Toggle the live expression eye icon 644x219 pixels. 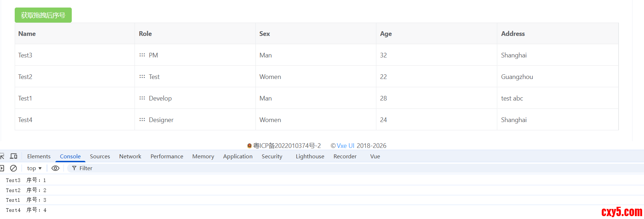pos(55,168)
